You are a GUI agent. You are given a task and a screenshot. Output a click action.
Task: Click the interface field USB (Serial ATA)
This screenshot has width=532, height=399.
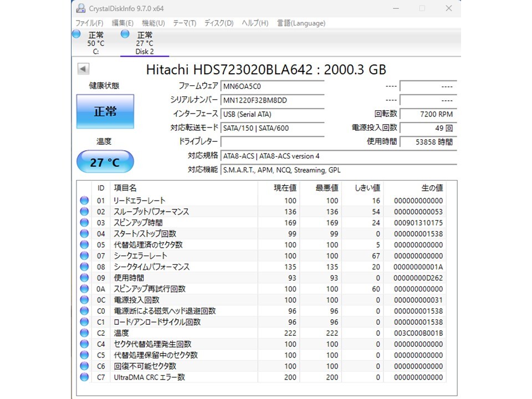(273, 114)
